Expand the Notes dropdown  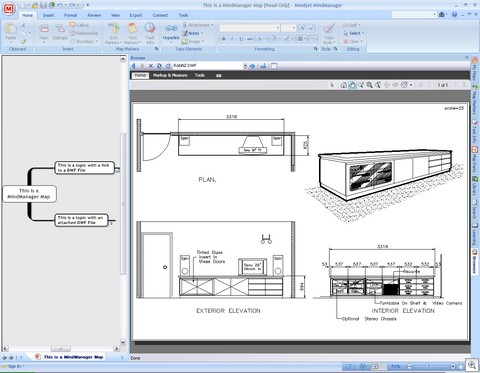click(202, 33)
